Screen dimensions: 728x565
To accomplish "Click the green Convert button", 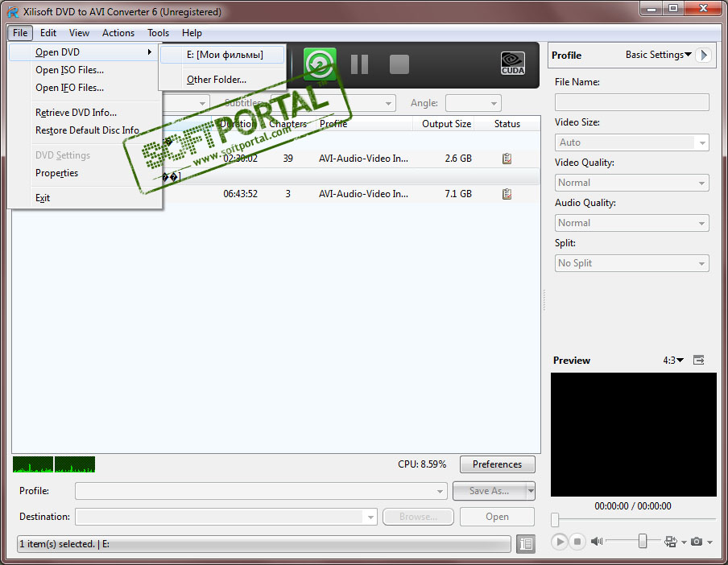I will [320, 64].
